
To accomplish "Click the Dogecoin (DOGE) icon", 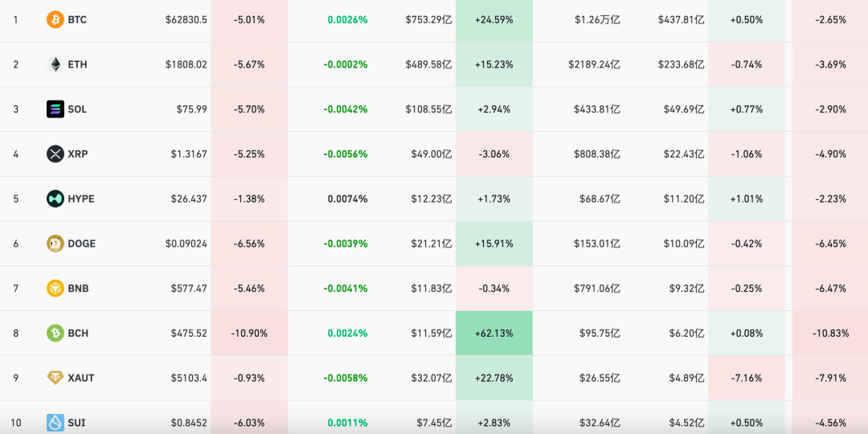I will 55,244.
